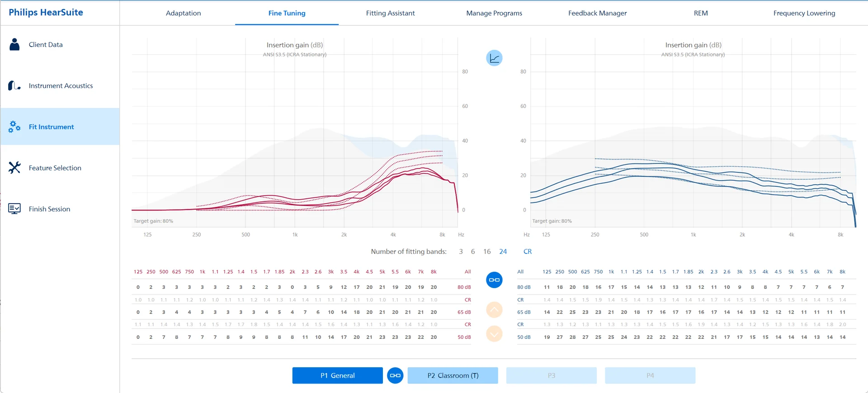Set number of fitting bands to 3
Image resolution: width=868 pixels, height=393 pixels.
(x=461, y=252)
